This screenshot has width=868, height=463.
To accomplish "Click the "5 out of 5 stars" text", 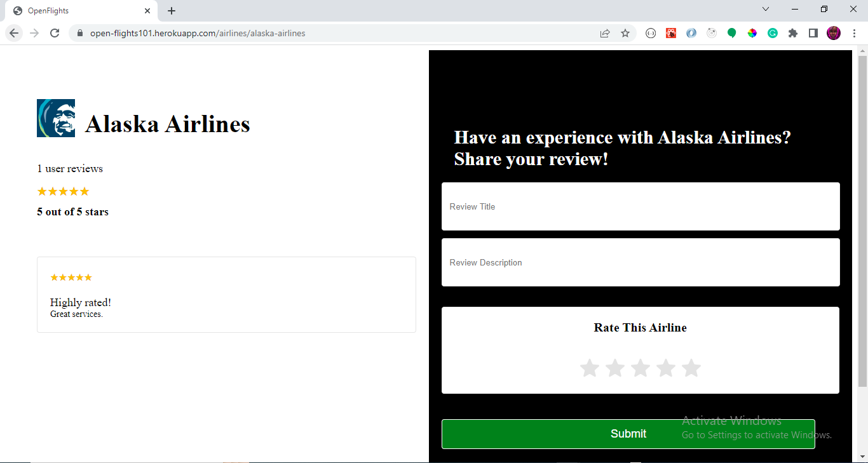I will pyautogui.click(x=72, y=212).
